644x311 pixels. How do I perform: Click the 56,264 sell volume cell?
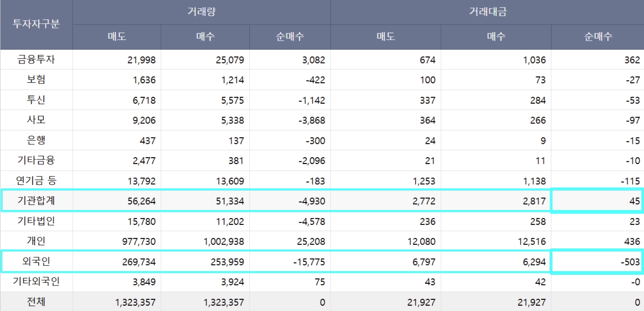pos(140,201)
